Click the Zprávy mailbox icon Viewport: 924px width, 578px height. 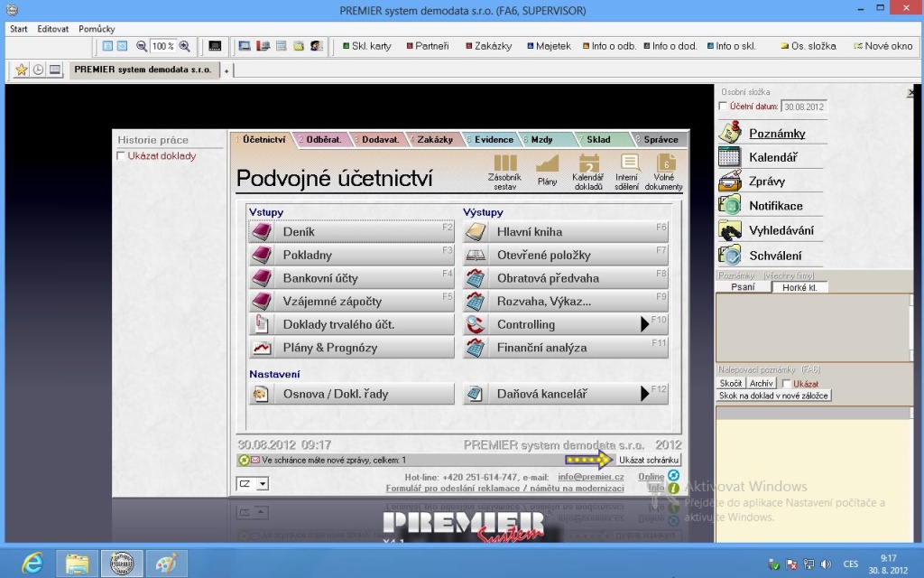click(729, 181)
